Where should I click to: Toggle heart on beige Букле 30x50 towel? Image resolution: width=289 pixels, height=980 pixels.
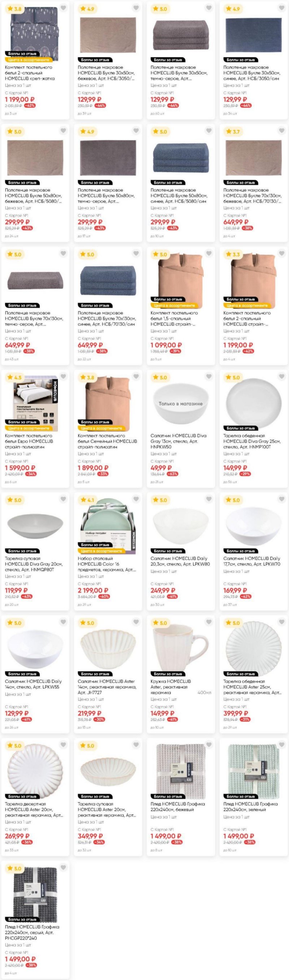tap(136, 8)
